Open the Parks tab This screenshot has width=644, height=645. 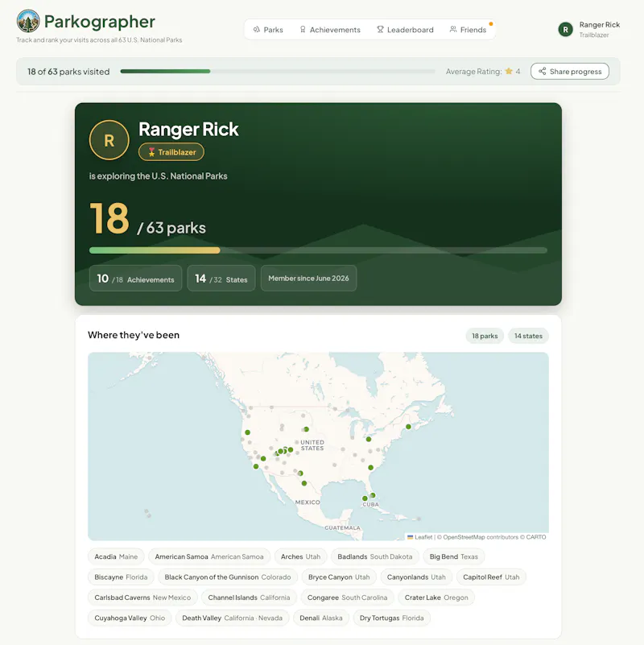click(268, 30)
